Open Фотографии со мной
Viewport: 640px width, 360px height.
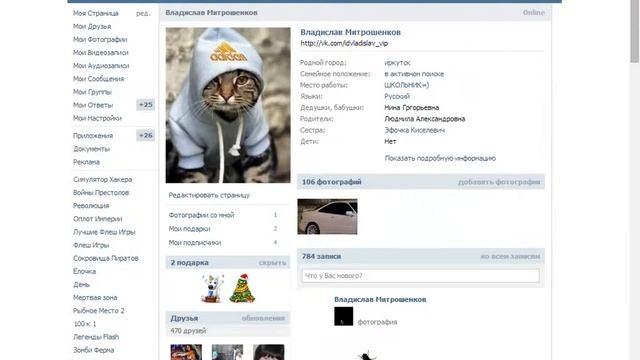[201, 215]
